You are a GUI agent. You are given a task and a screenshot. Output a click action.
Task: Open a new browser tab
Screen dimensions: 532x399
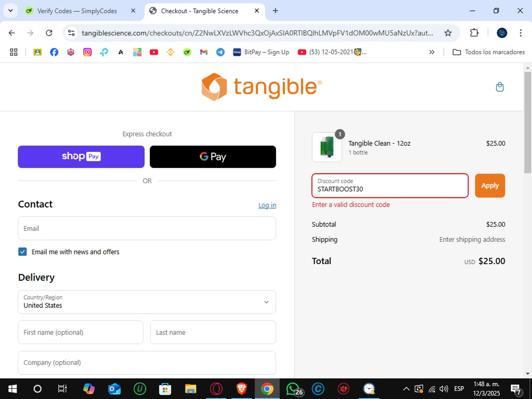point(275,11)
